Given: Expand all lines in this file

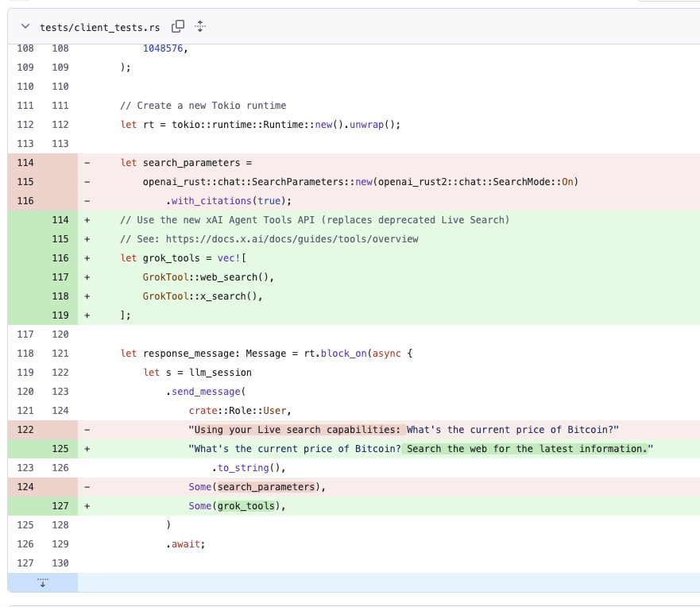Looking at the screenshot, I should 200,26.
